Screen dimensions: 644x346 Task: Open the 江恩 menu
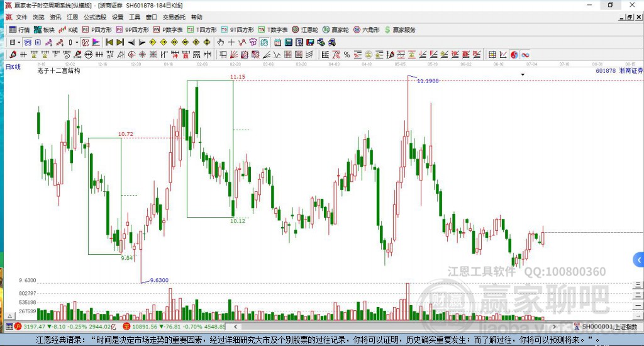point(72,17)
